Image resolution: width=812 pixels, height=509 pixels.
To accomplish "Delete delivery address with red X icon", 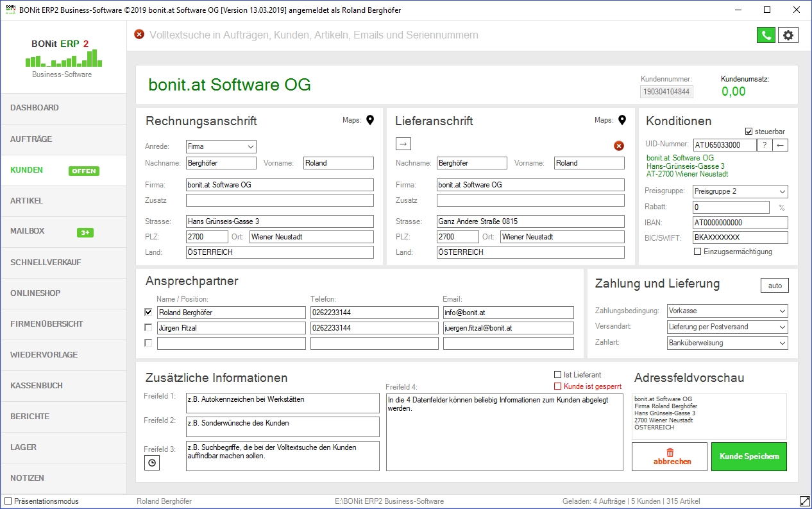I will [x=619, y=146].
